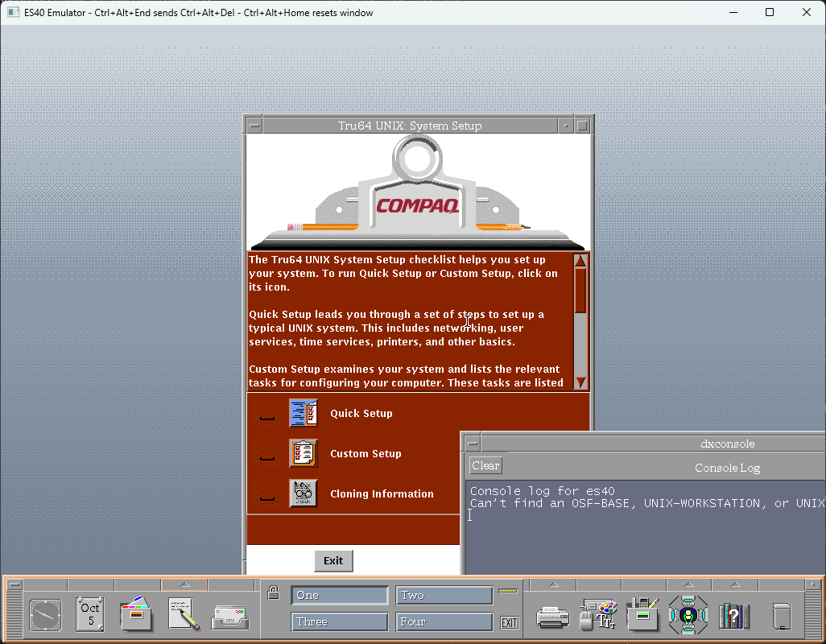The image size is (826, 644).
Task: Click the "Can't find an OSF-BASE" console message
Action: click(647, 503)
